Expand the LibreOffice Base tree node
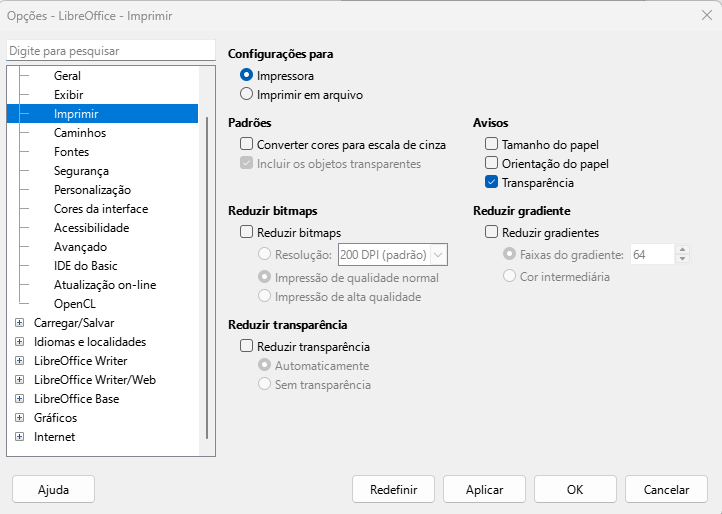Image resolution: width=722 pixels, height=514 pixels. 19,399
